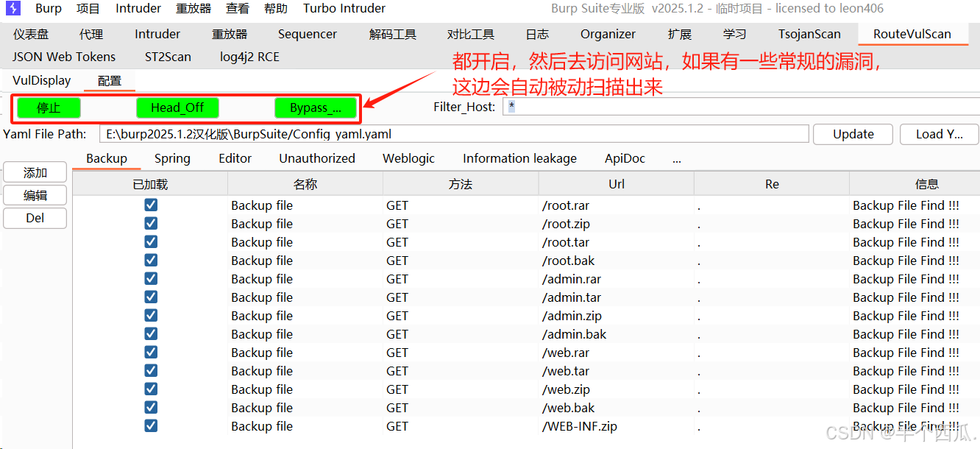Click the Load Y... button
The image size is (980, 449).
coord(940,134)
